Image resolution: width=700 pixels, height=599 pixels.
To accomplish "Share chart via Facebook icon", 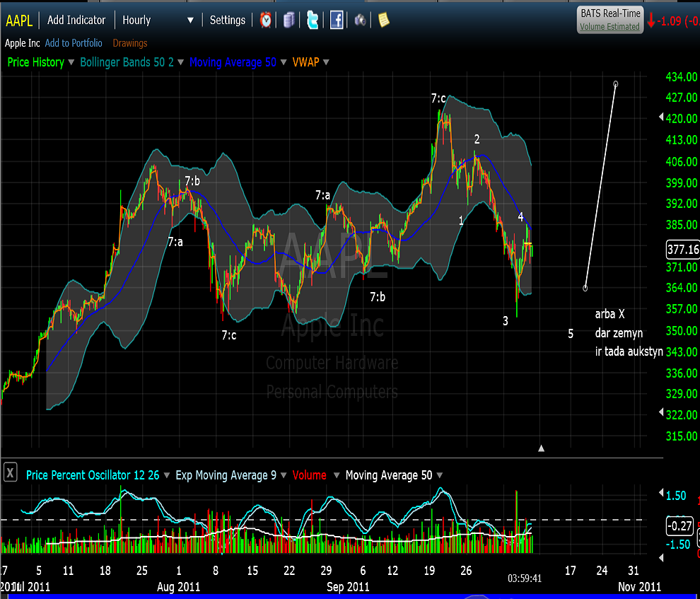I will pyautogui.click(x=336, y=20).
